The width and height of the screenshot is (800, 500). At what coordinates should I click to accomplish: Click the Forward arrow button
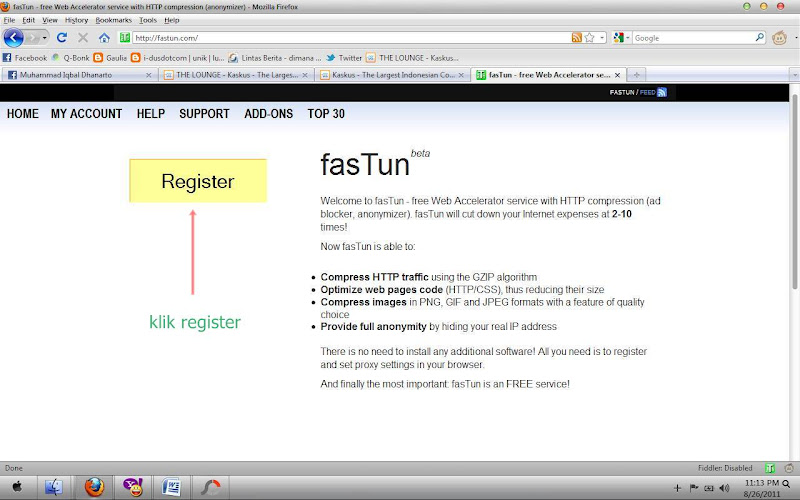pyautogui.click(x=32, y=38)
